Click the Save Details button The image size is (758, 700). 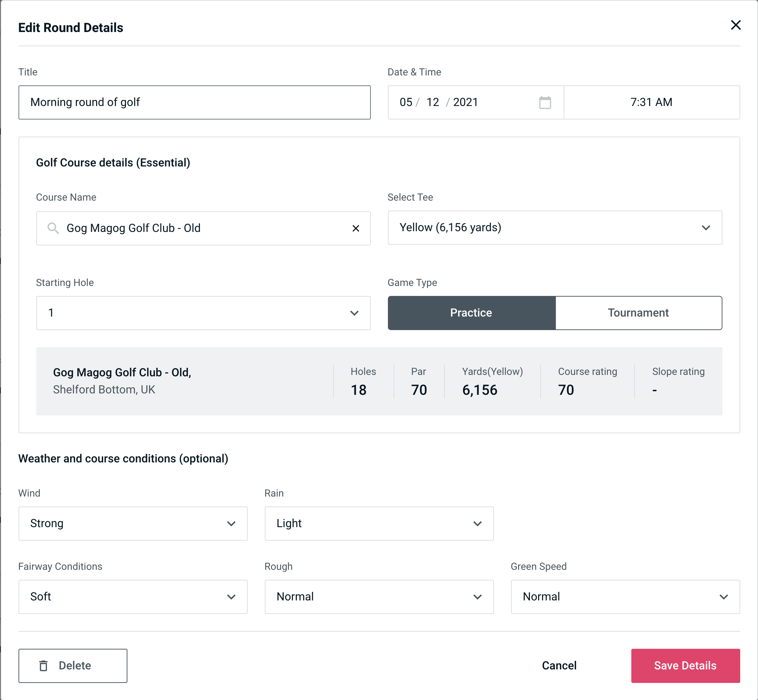[685, 665]
